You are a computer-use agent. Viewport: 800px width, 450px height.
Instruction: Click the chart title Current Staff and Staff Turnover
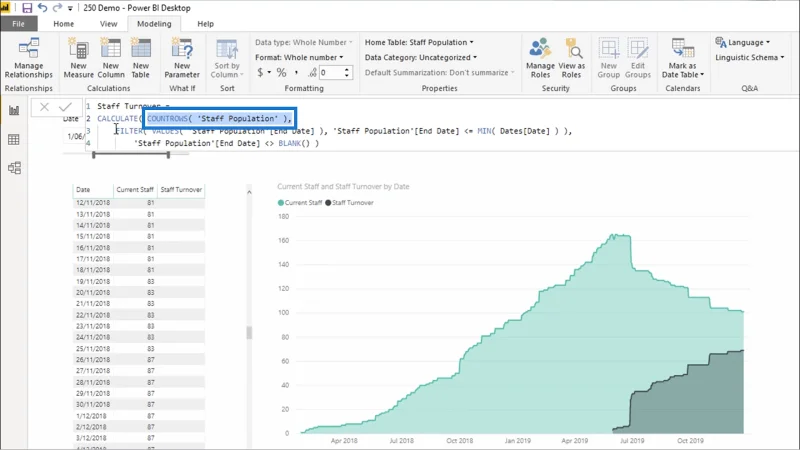(x=343, y=187)
